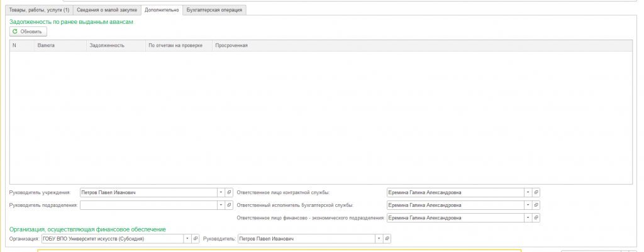644x252 pixels.
Task: Click the empty Руководитель подразделения field
Action: pos(148,205)
